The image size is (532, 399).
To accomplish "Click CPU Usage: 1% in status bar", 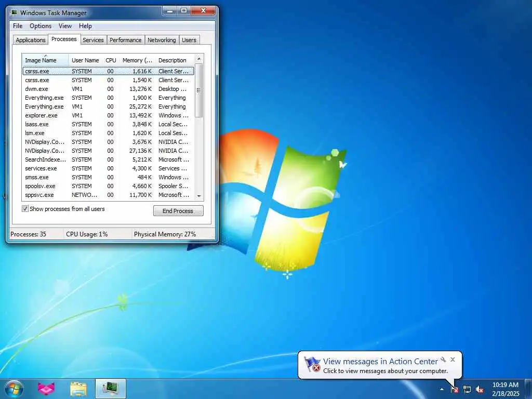I will (87, 234).
